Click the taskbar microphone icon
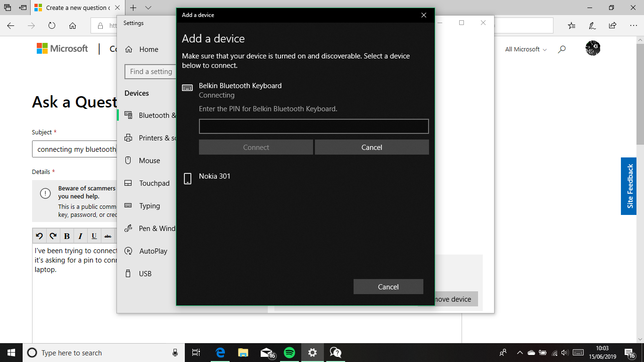The image size is (644, 362). pos(175,353)
